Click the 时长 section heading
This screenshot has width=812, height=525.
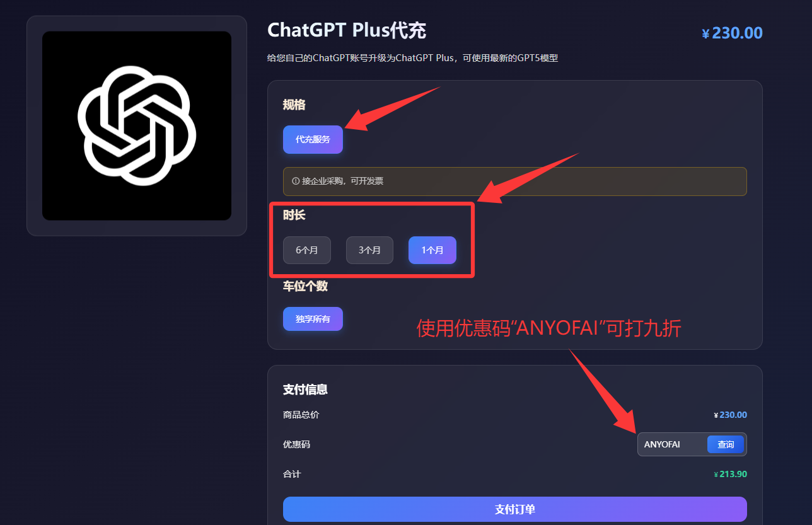click(x=294, y=215)
